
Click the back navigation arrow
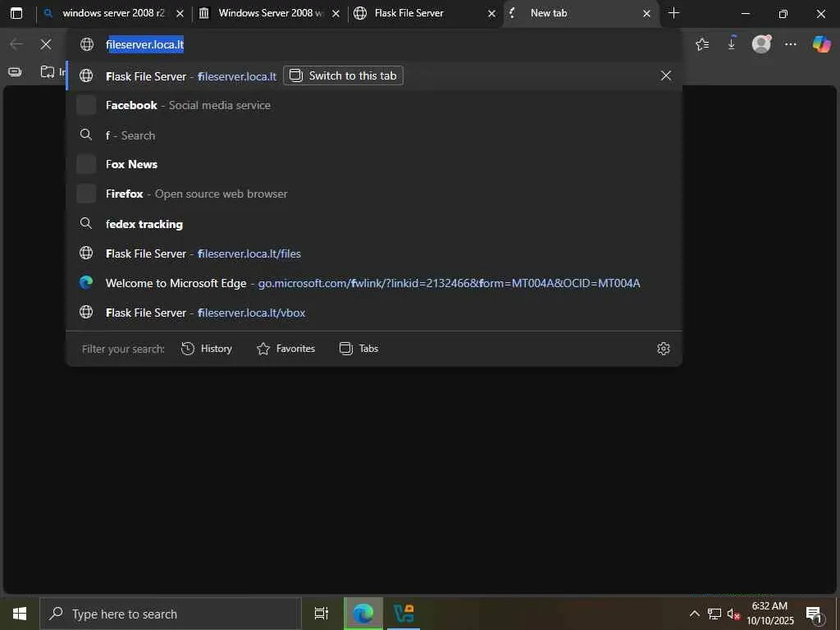click(x=16, y=44)
